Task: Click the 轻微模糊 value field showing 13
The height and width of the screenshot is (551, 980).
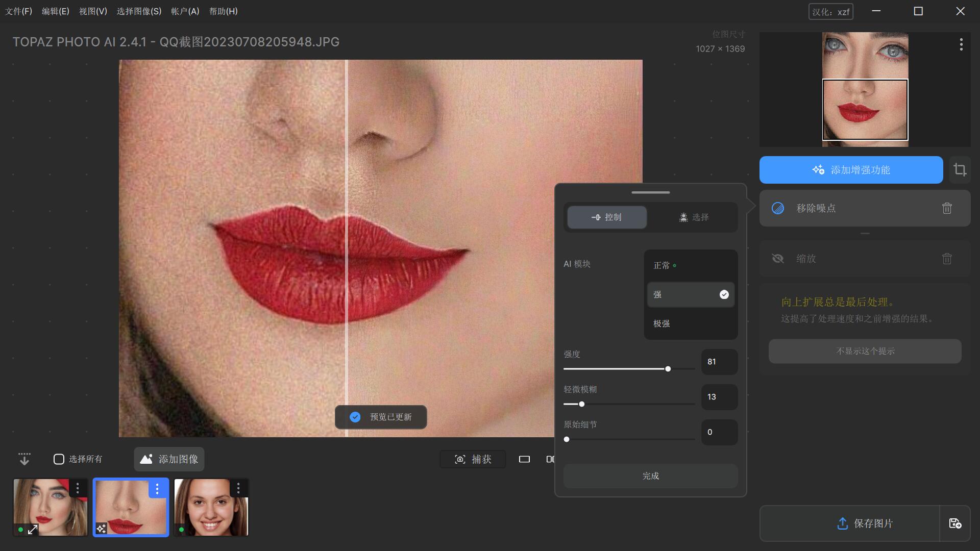Action: [x=719, y=397]
